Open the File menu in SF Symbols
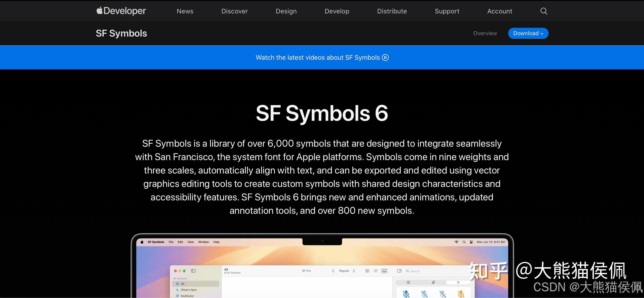 (x=171, y=242)
